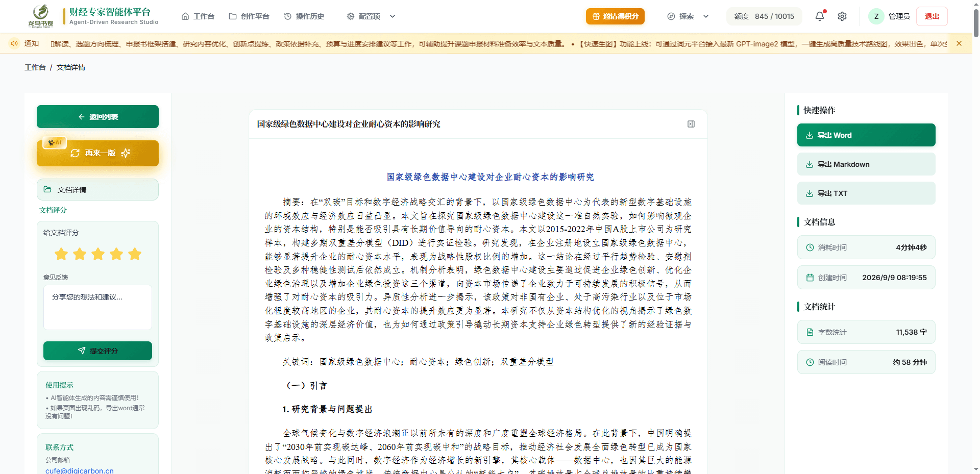Viewport: 980px width, 474px height.
Task: Focus the 意见反馈 text box
Action: (97, 307)
